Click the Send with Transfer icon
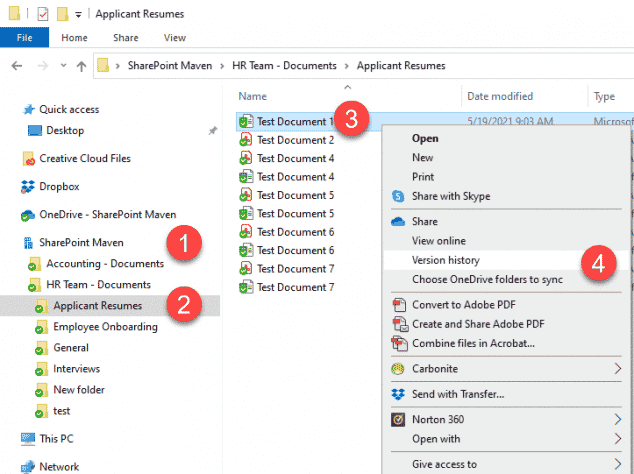Screen dimensions: 634x474 click(398, 394)
